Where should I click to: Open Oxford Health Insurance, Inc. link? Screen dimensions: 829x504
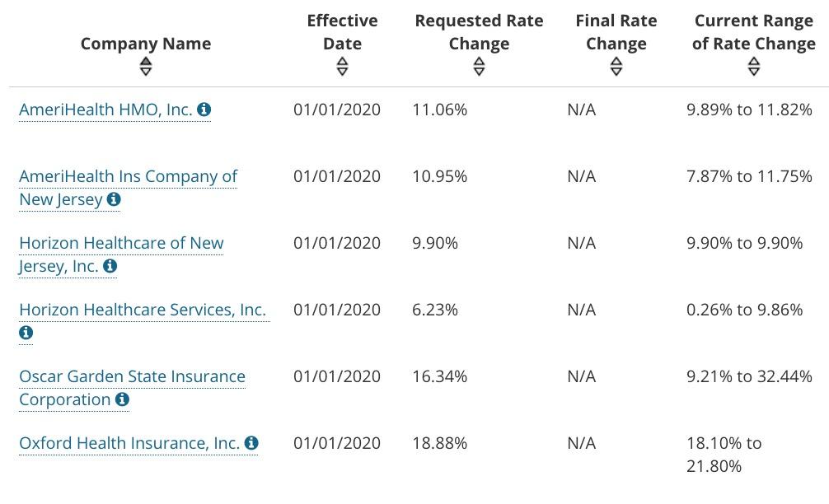[x=129, y=443]
